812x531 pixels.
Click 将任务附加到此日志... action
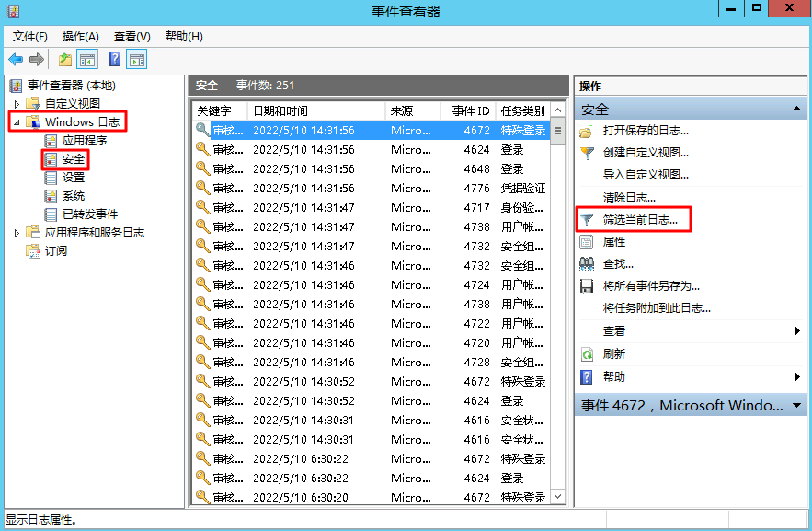coord(657,308)
